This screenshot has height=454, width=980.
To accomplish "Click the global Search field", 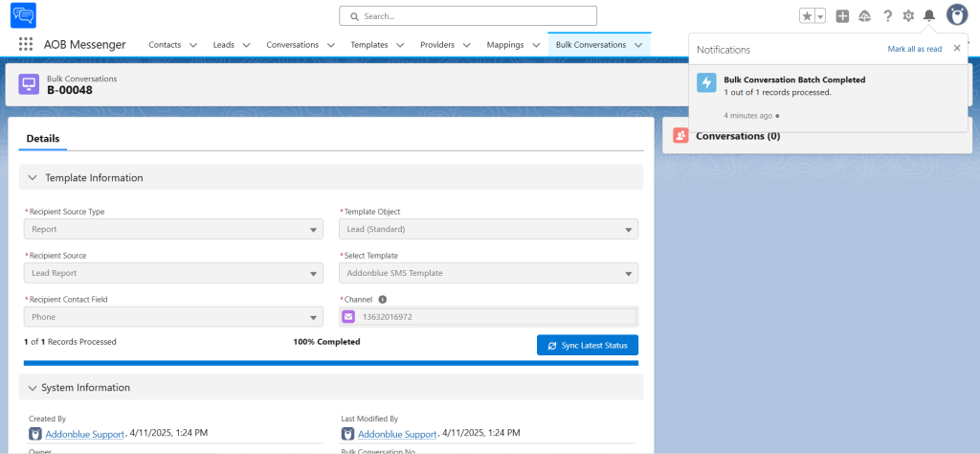I will pyautogui.click(x=468, y=16).
